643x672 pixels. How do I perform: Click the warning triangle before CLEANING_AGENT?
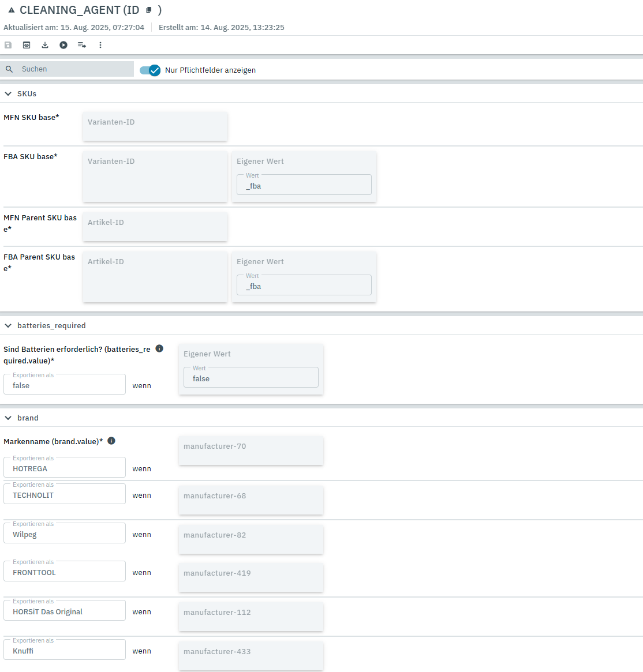click(x=11, y=10)
